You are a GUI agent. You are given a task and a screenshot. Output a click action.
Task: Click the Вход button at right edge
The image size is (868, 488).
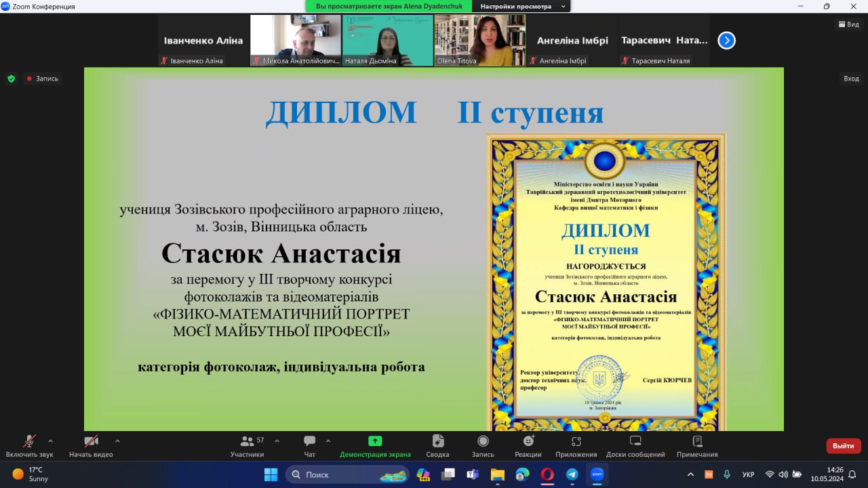click(851, 79)
